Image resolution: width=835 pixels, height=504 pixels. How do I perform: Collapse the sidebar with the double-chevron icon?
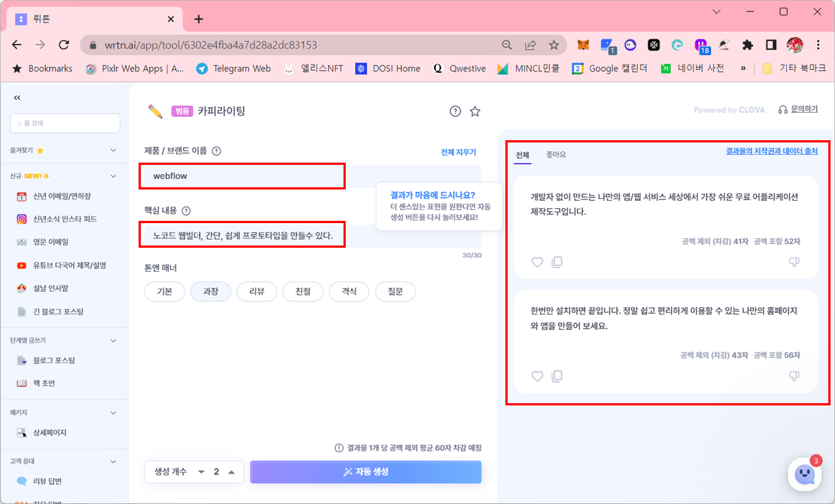tap(17, 98)
